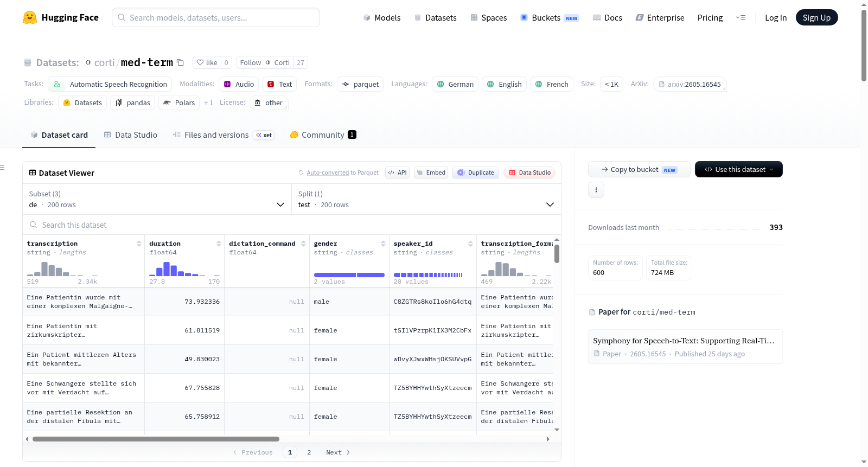
Task: Open the Files and versions tab
Action: [224, 135]
